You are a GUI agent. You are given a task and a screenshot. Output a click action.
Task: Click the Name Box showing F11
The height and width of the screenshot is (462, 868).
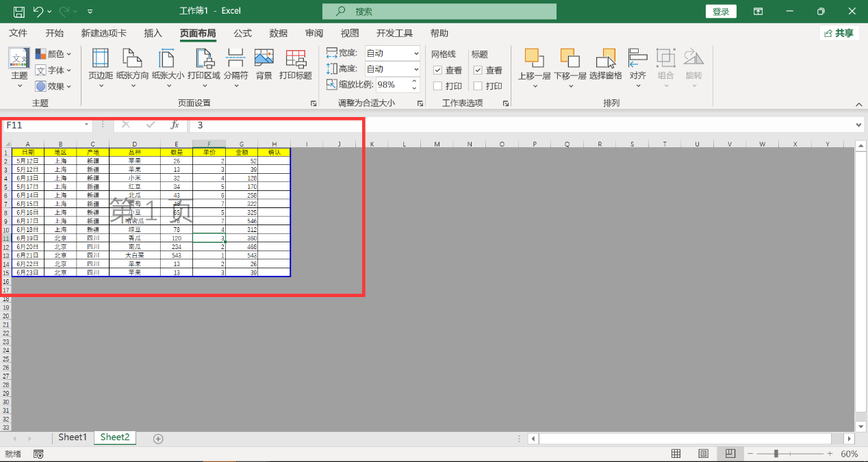click(42, 125)
